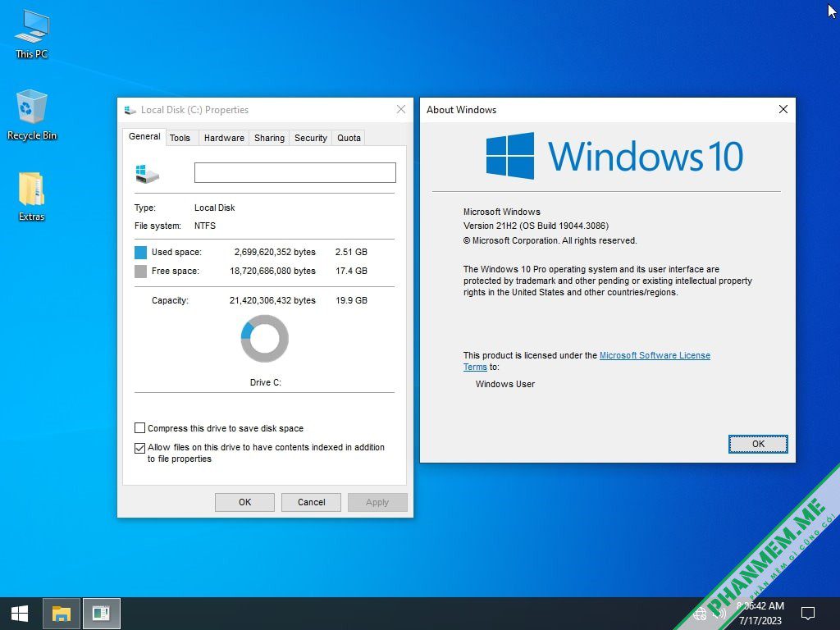
Task: Click the Windows 10 logo in About Windows
Action: tap(614, 156)
